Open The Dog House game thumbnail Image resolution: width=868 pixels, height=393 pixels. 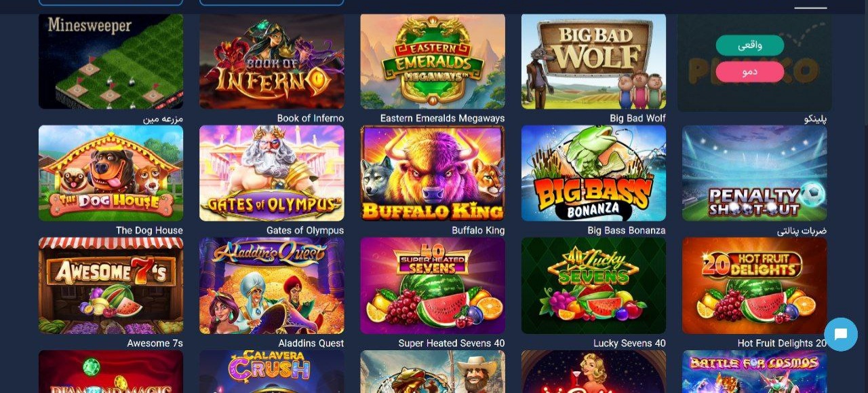pyautogui.click(x=111, y=173)
